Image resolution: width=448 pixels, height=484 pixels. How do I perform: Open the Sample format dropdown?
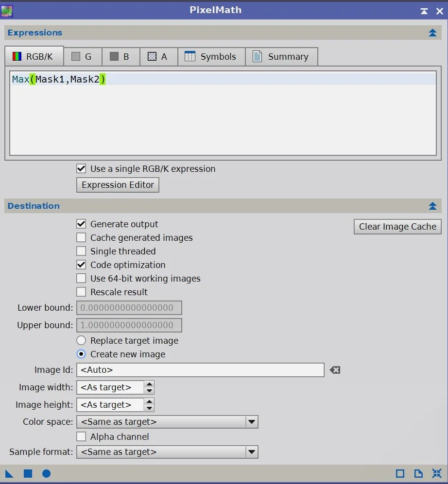pyautogui.click(x=167, y=452)
